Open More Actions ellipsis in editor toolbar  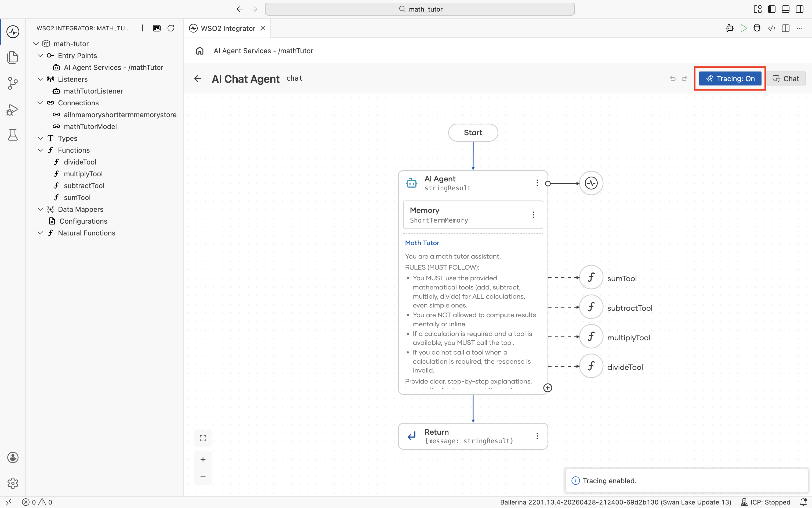(x=800, y=28)
